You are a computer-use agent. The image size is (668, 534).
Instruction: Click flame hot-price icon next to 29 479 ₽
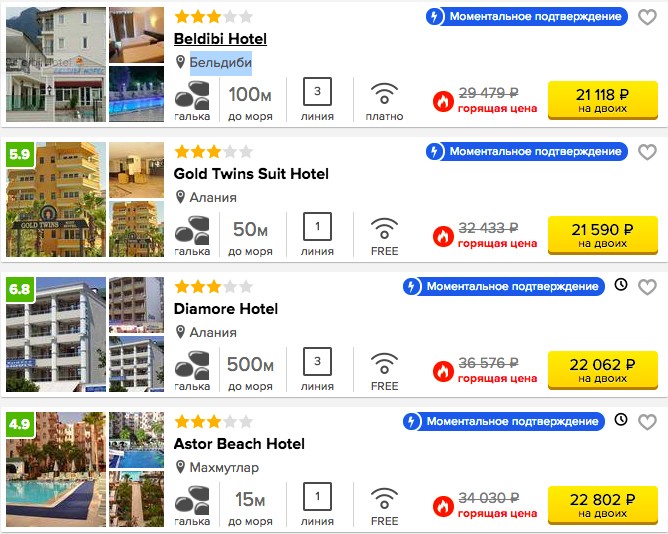pyautogui.click(x=443, y=101)
